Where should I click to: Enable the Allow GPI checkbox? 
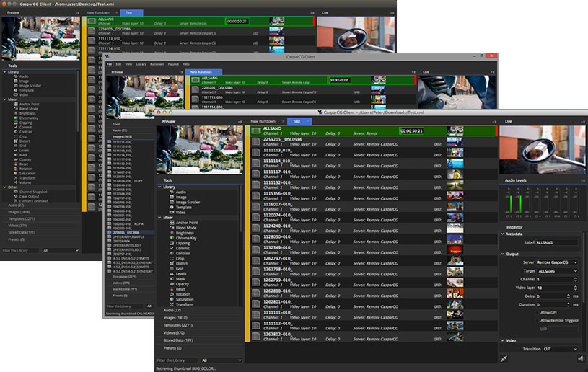pyautogui.click(x=537, y=313)
